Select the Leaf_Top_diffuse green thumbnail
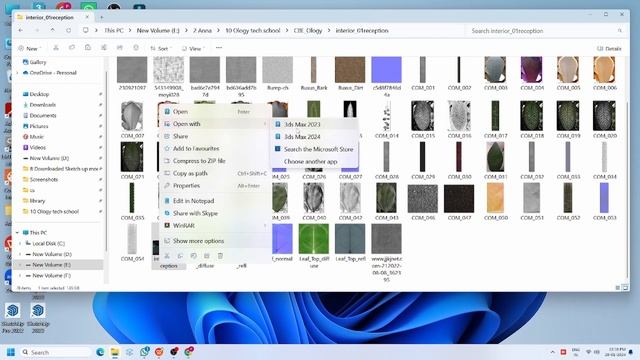Image resolution: width=640 pixels, height=360 pixels. [313, 239]
